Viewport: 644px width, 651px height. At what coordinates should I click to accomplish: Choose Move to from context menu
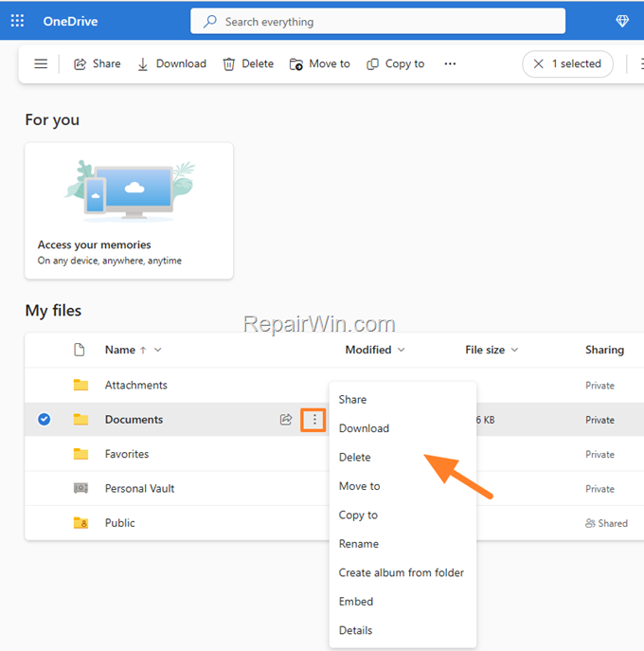[x=402, y=486]
